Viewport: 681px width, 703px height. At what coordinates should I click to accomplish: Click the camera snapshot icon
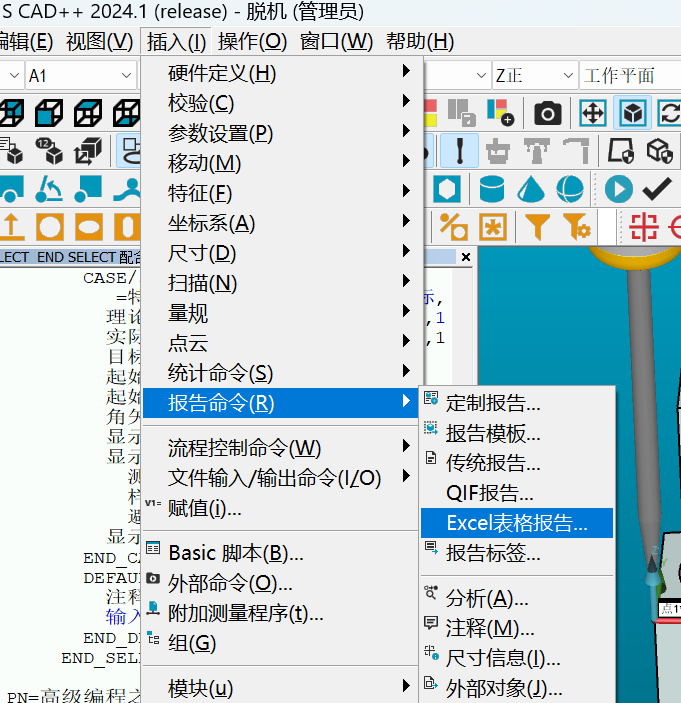(x=547, y=113)
